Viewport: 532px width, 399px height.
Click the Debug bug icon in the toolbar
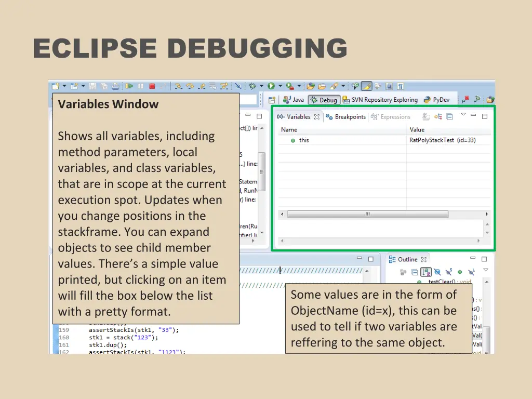coord(252,86)
